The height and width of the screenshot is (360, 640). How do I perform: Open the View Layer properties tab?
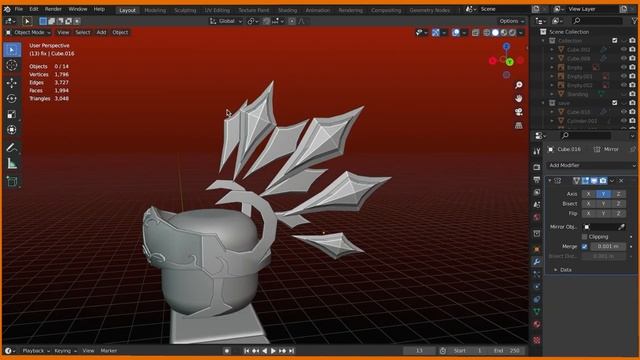(537, 192)
